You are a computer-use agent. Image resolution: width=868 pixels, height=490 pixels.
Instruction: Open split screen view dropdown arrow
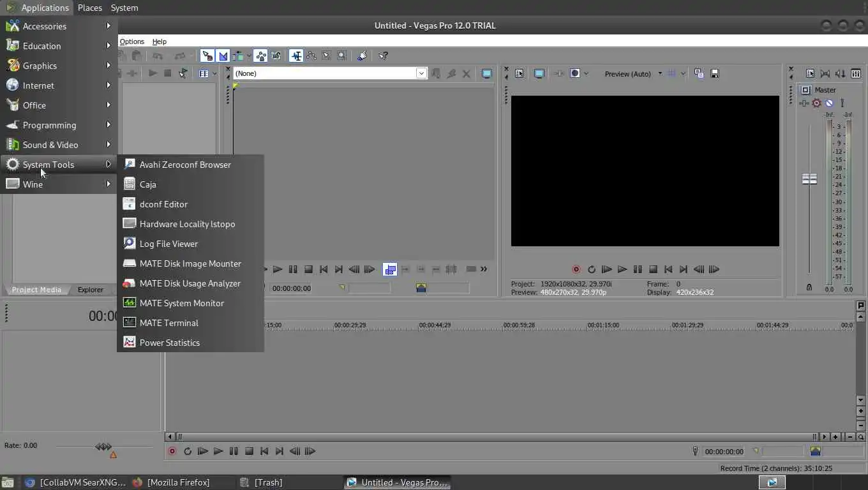coord(586,73)
